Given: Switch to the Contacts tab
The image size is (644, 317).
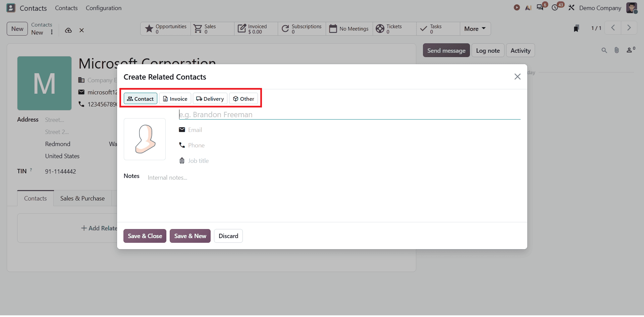Looking at the screenshot, I should (x=36, y=198).
